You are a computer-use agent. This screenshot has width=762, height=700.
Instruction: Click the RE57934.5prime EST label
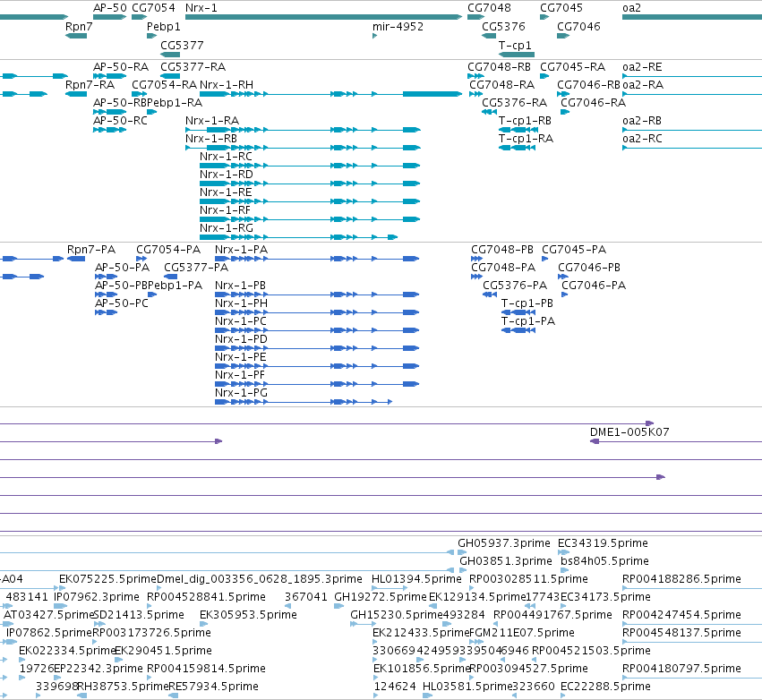[x=213, y=687]
